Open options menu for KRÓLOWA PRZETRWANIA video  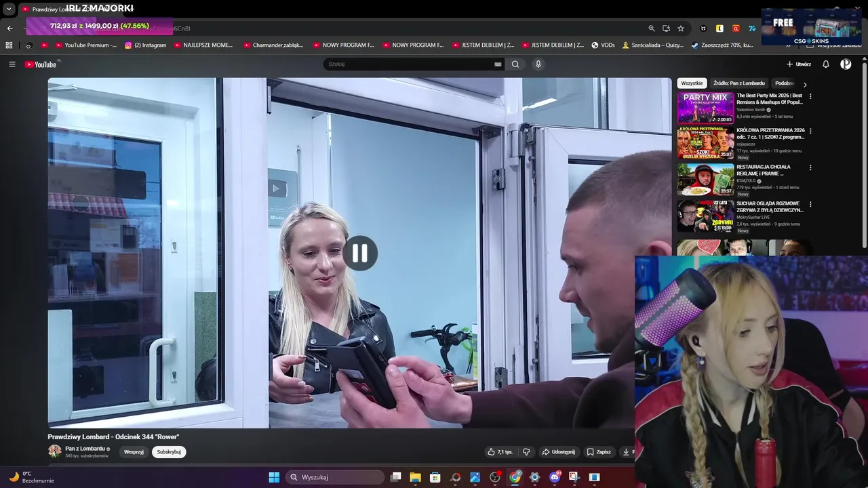coord(810,131)
